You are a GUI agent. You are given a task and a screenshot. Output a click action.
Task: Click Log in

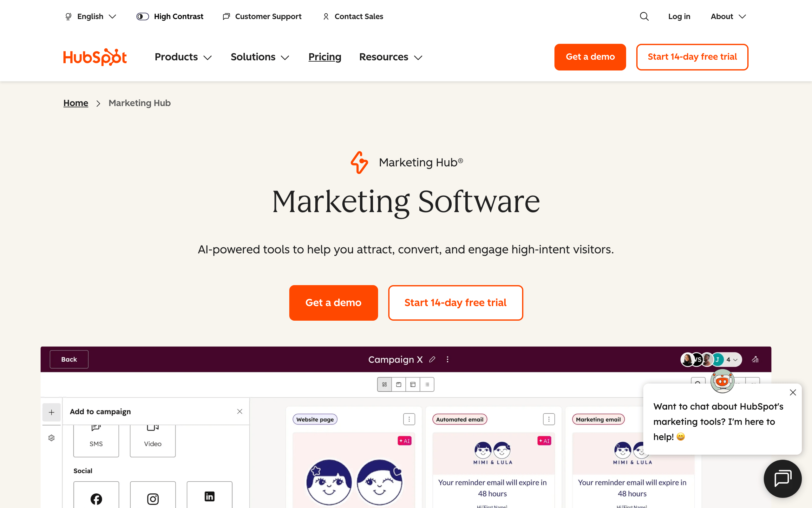pyautogui.click(x=679, y=17)
